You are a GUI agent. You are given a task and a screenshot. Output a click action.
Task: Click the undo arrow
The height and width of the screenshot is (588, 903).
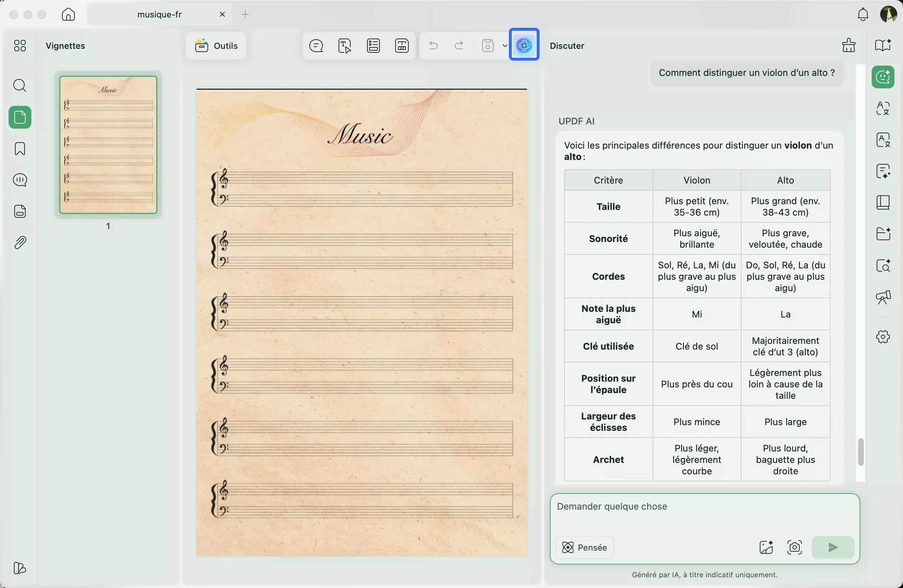click(433, 46)
